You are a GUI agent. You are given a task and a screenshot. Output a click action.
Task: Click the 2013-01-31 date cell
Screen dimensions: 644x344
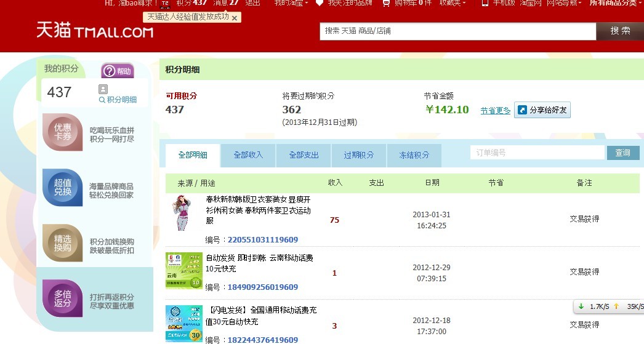[x=431, y=220]
